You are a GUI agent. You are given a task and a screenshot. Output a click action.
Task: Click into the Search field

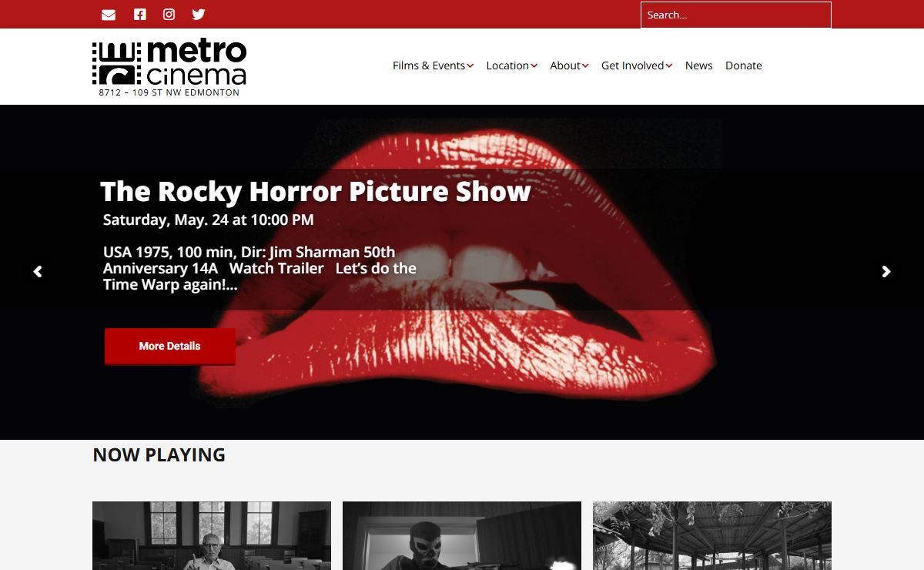[736, 15]
